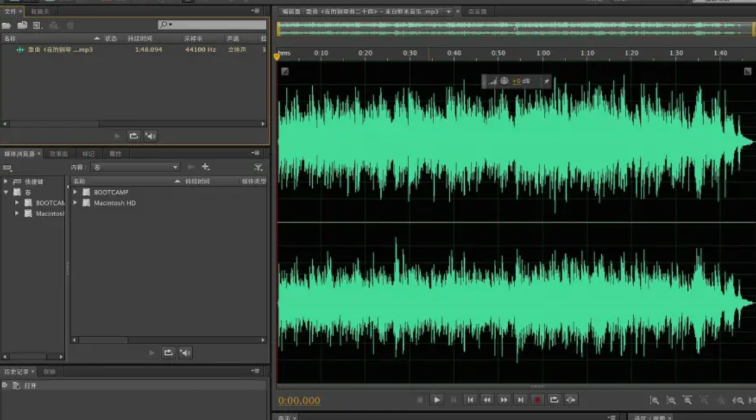Expand the BOOTCAMP folder in the contents list
Screen dimensions: 756x420
tap(75, 192)
